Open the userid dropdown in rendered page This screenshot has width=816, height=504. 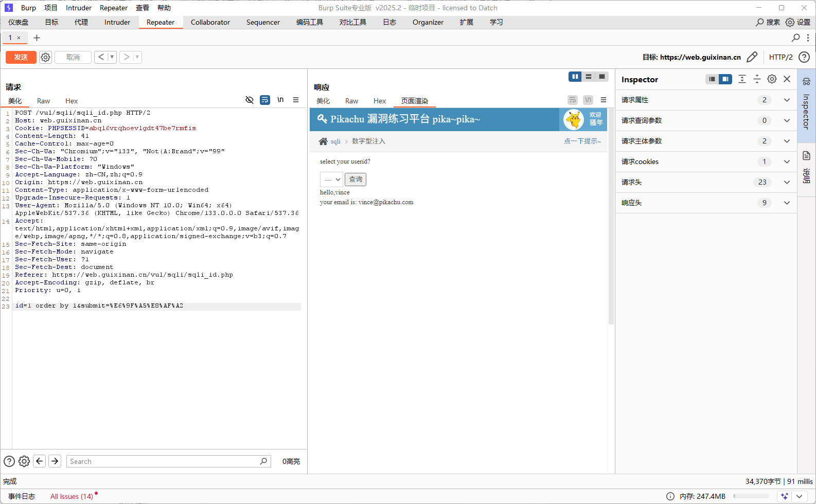(331, 179)
